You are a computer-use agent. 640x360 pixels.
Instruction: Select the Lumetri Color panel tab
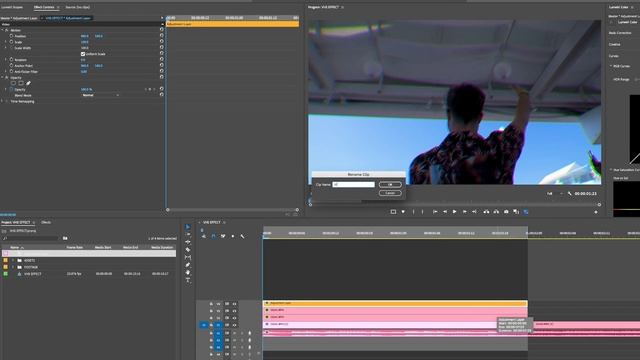(619, 7)
